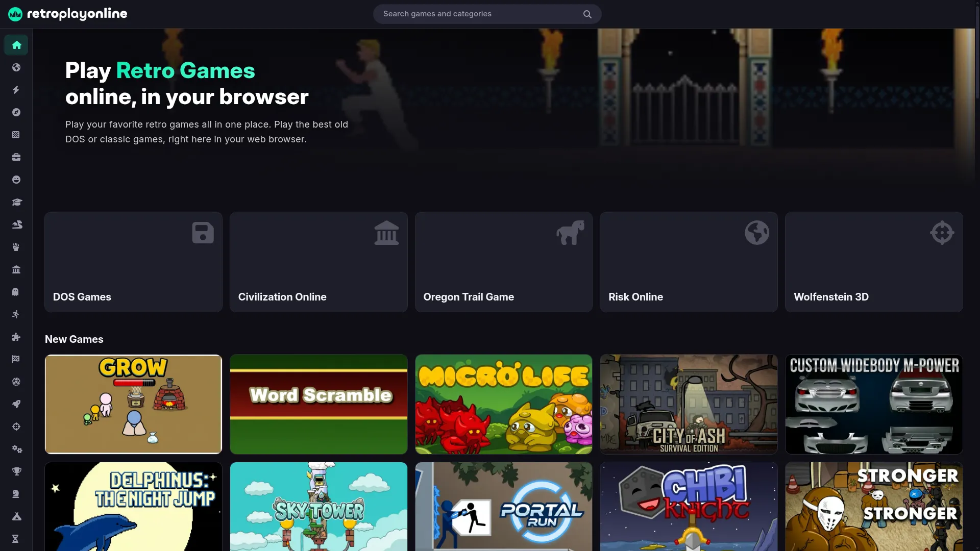
Task: Select the polyhedral dice sidebar icon
Action: tap(16, 382)
